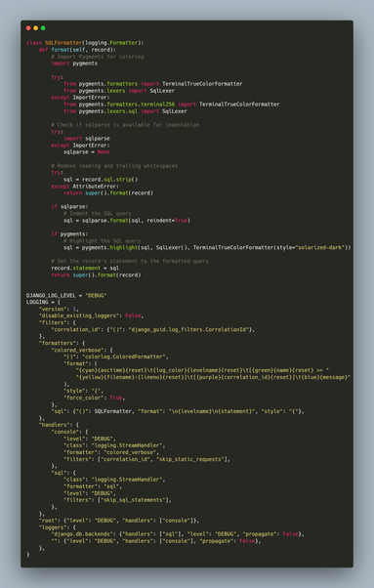Click the 'pygments.highlight' call with solarized-dark style
374x588 pixels.
[207, 247]
